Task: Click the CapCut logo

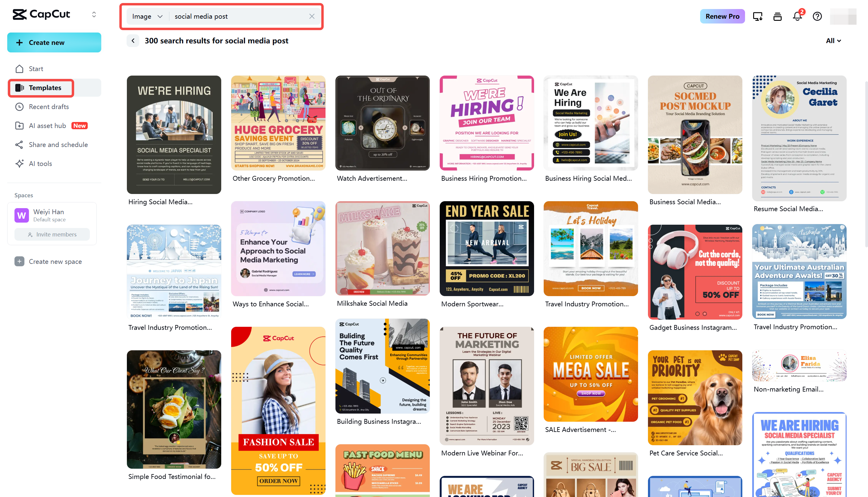Action: pyautogui.click(x=41, y=14)
